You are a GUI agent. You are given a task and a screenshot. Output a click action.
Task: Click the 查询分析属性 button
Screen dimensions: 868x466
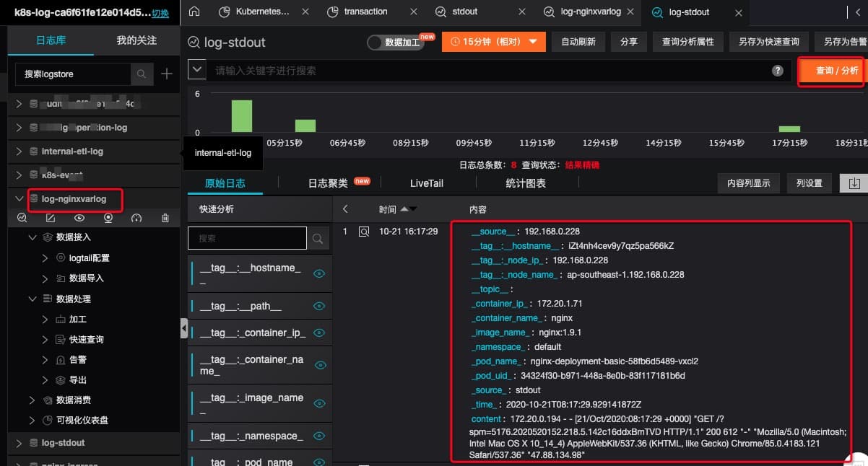coord(687,42)
